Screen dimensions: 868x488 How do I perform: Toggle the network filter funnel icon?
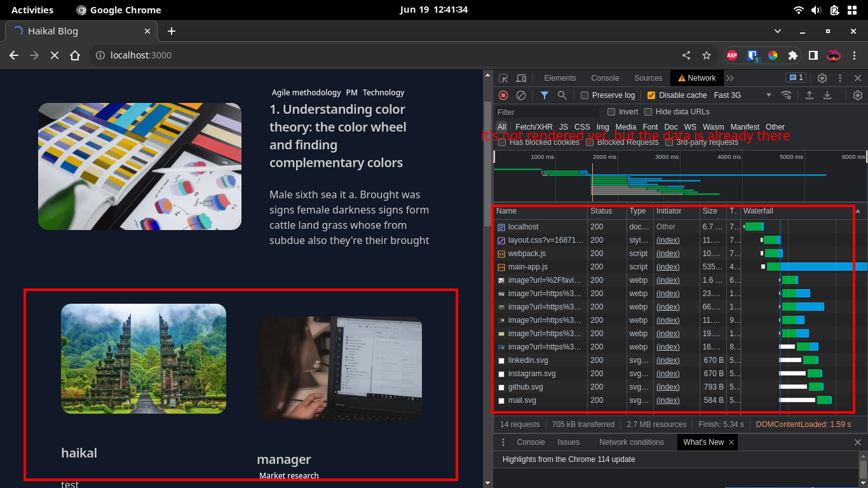click(x=545, y=95)
